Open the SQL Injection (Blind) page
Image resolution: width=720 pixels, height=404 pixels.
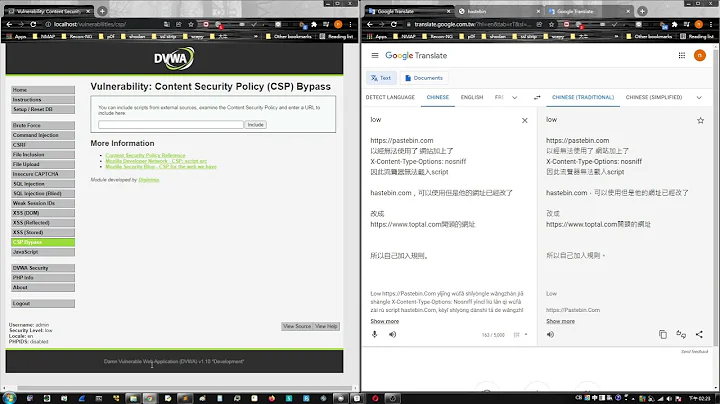pos(43,193)
